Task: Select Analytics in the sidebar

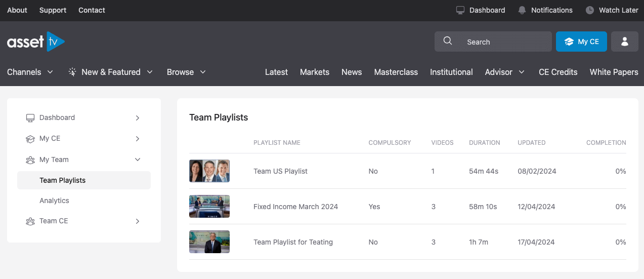Action: click(x=54, y=201)
